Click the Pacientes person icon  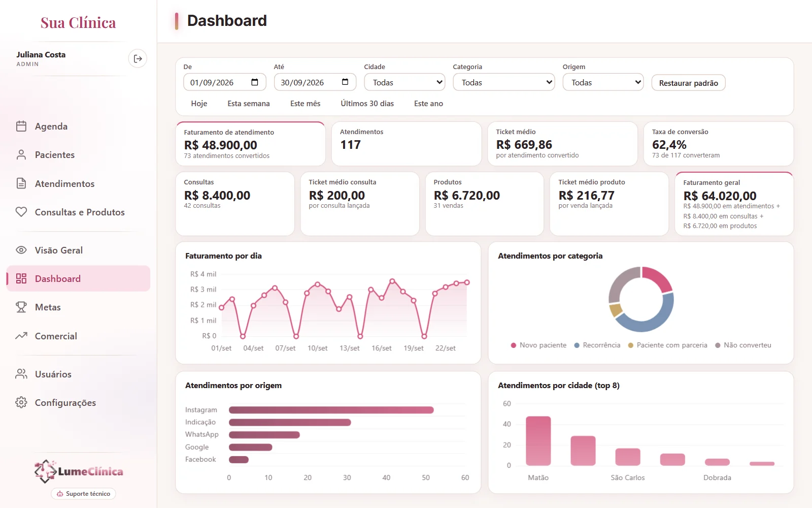click(21, 155)
